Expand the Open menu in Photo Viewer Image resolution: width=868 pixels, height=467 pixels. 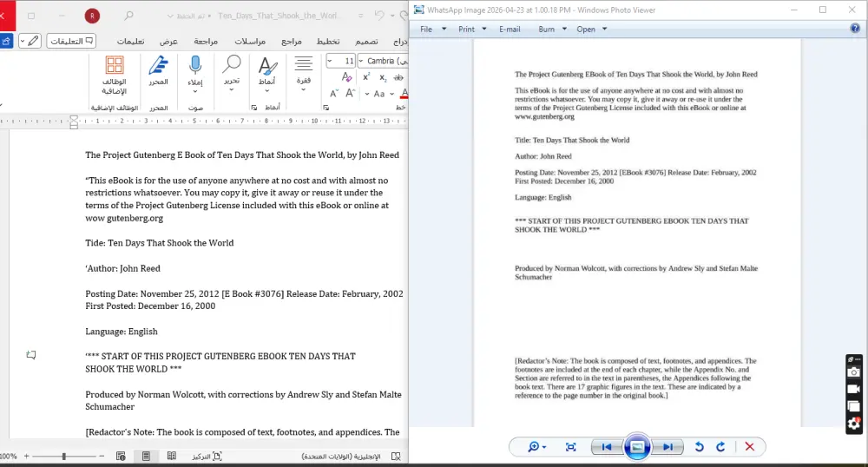[x=604, y=30]
